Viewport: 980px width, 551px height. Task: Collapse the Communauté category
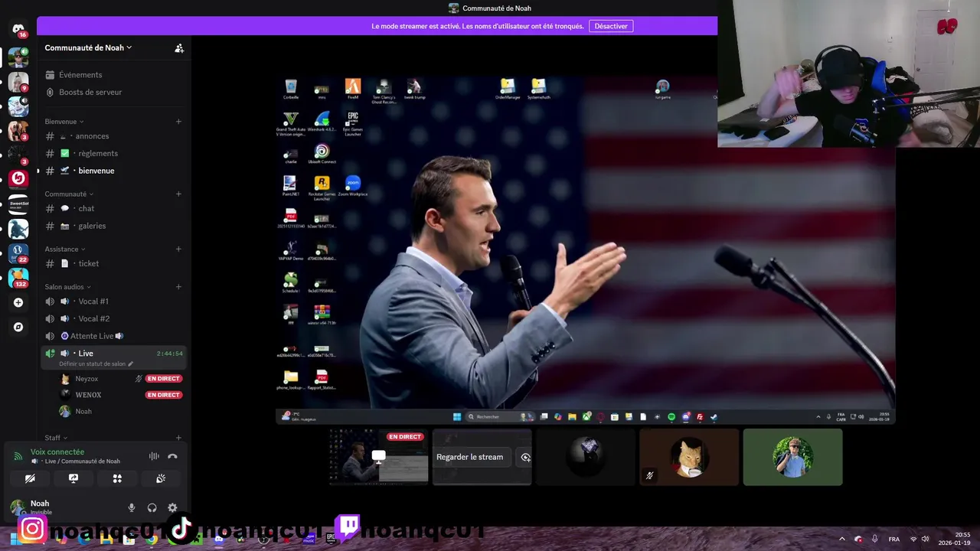69,194
